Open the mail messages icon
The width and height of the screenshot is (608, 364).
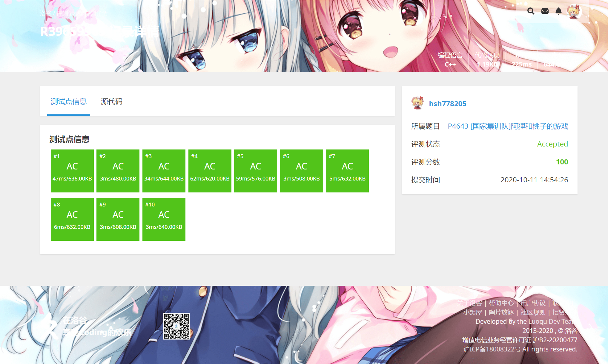(545, 11)
